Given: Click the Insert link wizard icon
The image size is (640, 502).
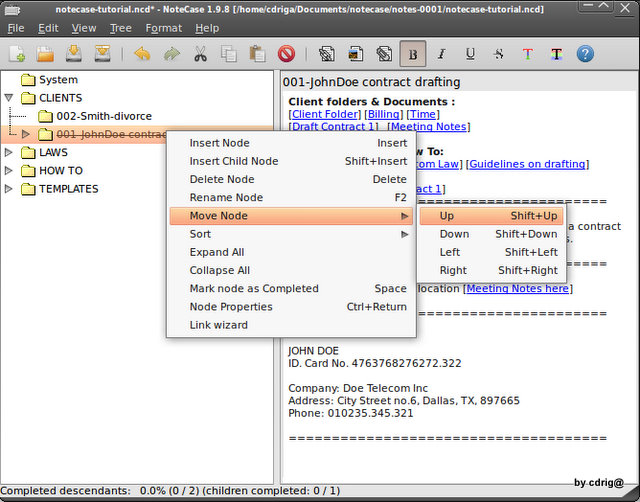Looking at the screenshot, I should click(327, 54).
